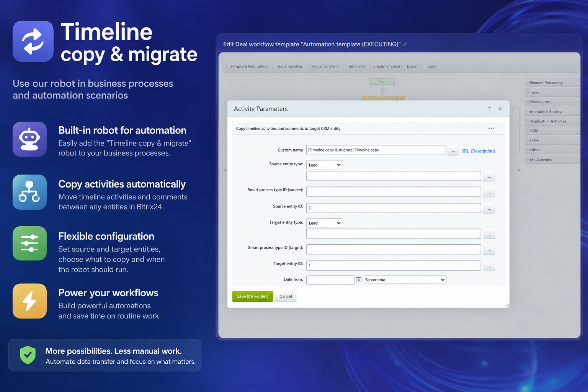Focus the Smart process type ID (source) field

point(394,192)
